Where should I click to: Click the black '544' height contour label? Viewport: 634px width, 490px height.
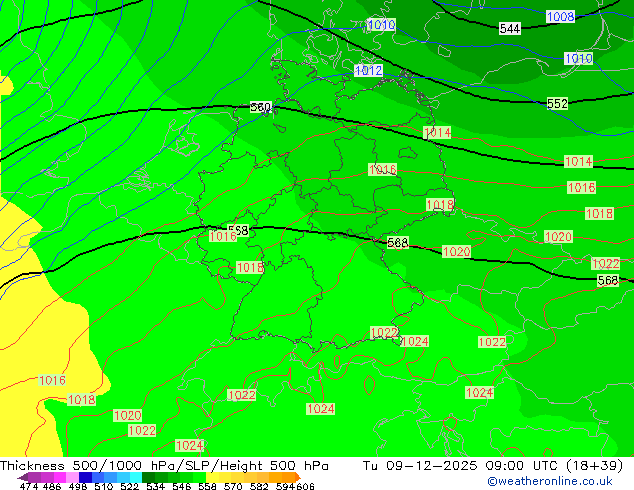point(510,29)
